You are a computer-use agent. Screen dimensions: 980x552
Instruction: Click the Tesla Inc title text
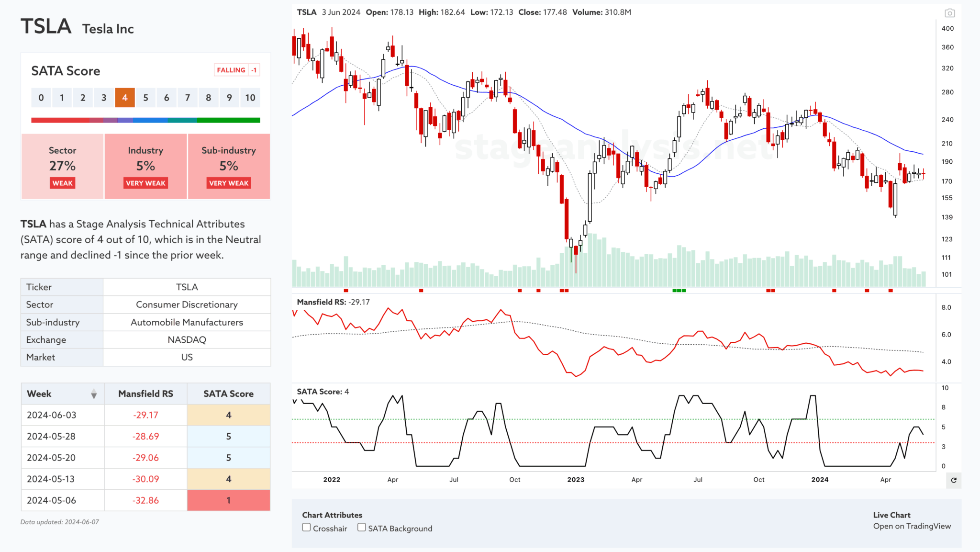tap(108, 29)
